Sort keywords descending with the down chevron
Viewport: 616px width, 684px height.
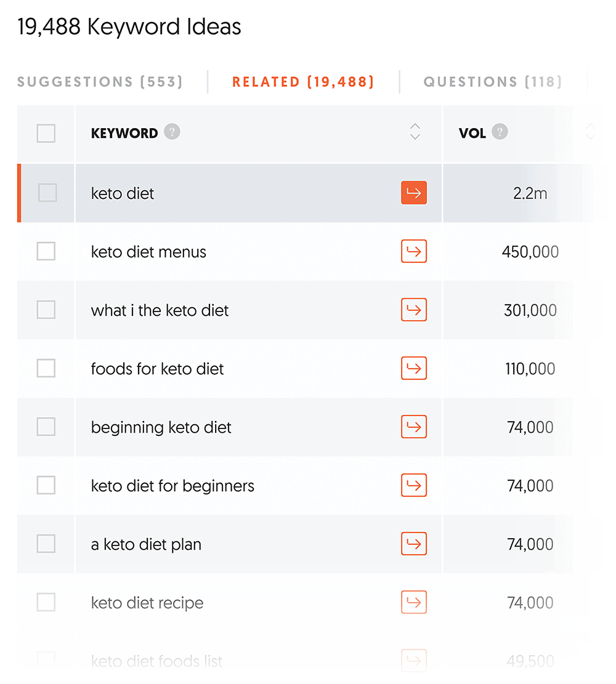coord(415,137)
